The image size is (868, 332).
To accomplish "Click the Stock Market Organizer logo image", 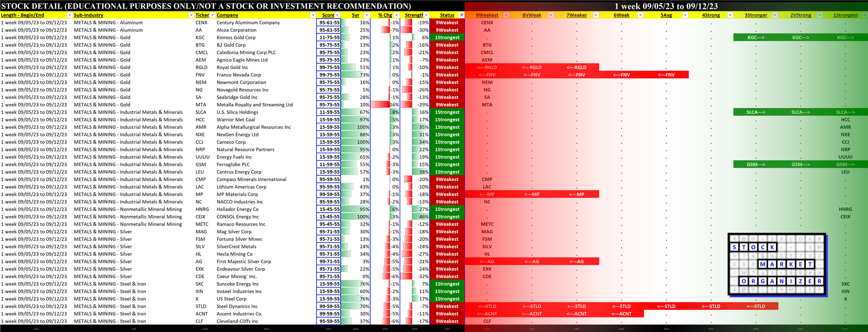I will point(777,265).
